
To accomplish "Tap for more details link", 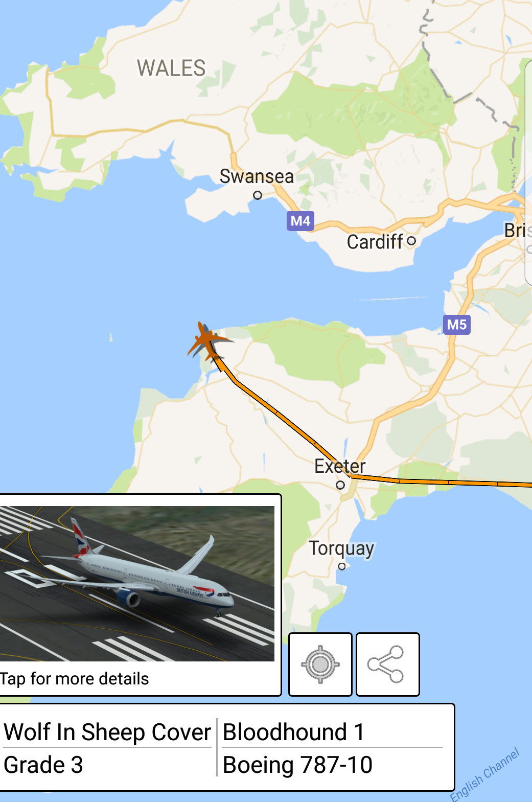I will tap(75, 679).
